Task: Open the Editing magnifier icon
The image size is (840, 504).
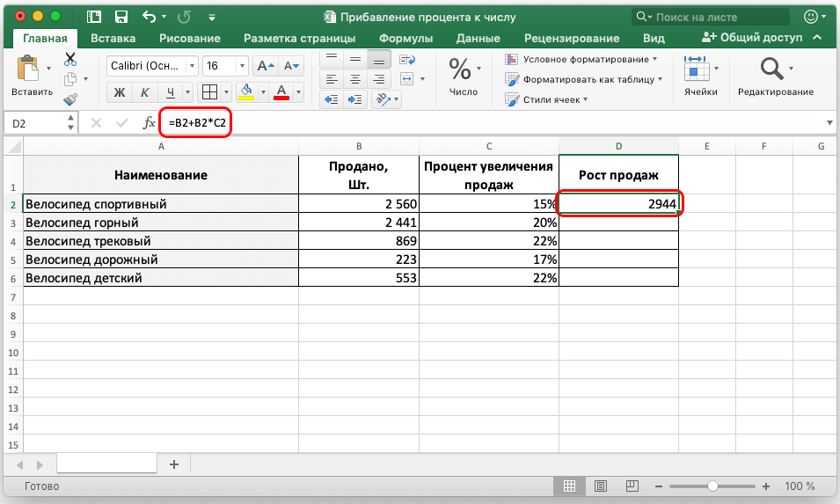Action: coord(771,69)
